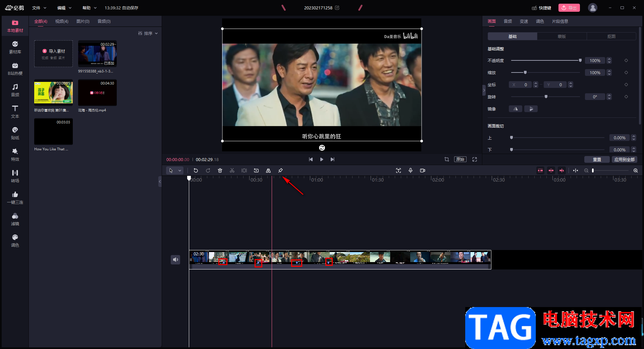
Task: Click the delete trash icon
Action: pyautogui.click(x=220, y=170)
